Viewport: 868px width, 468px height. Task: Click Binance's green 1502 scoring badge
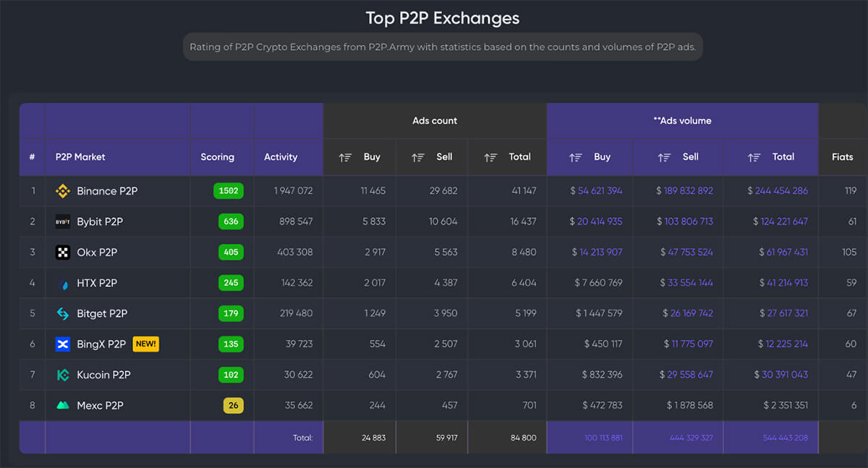coord(228,191)
